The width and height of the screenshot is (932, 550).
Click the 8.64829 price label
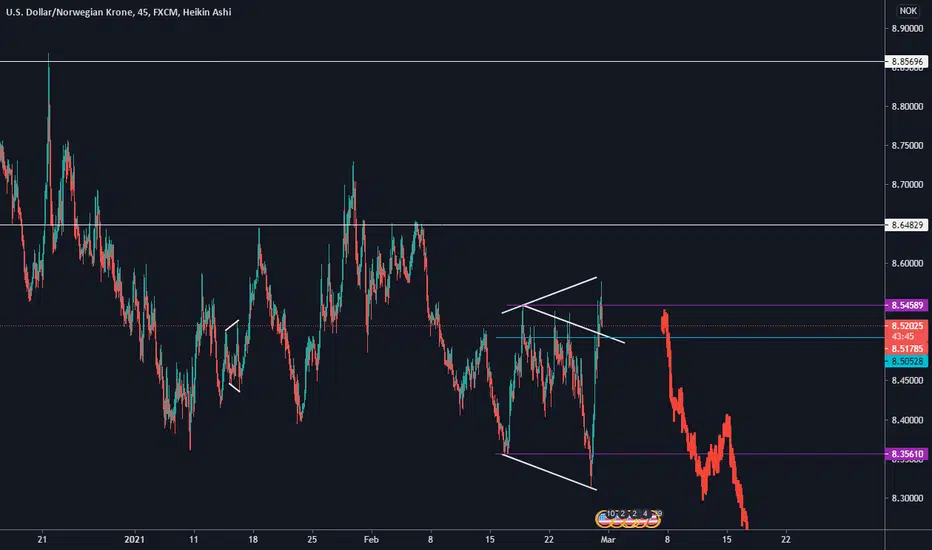coord(907,225)
